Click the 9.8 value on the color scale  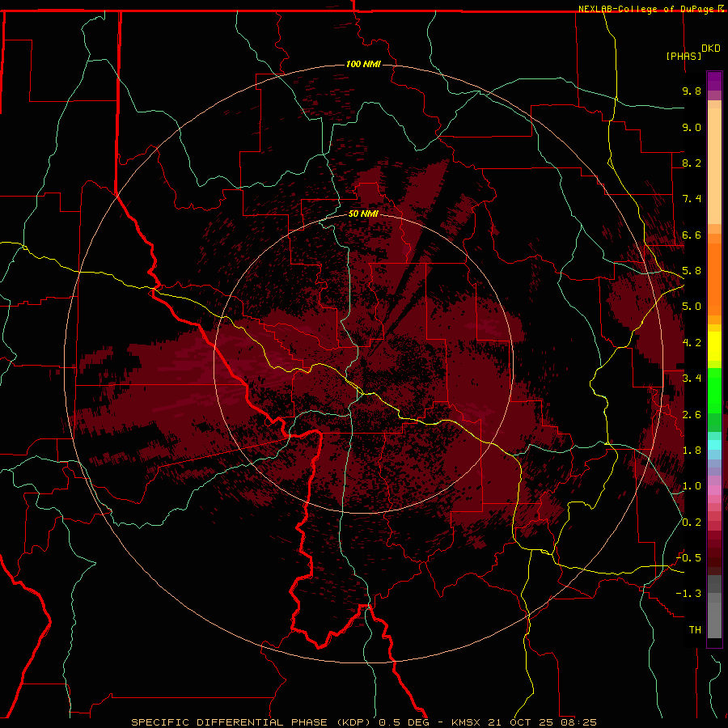tap(692, 91)
